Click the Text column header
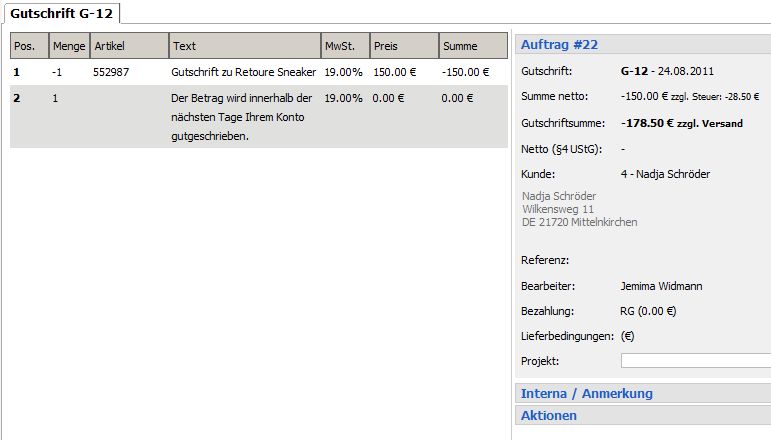771x440 pixels. 245,46
